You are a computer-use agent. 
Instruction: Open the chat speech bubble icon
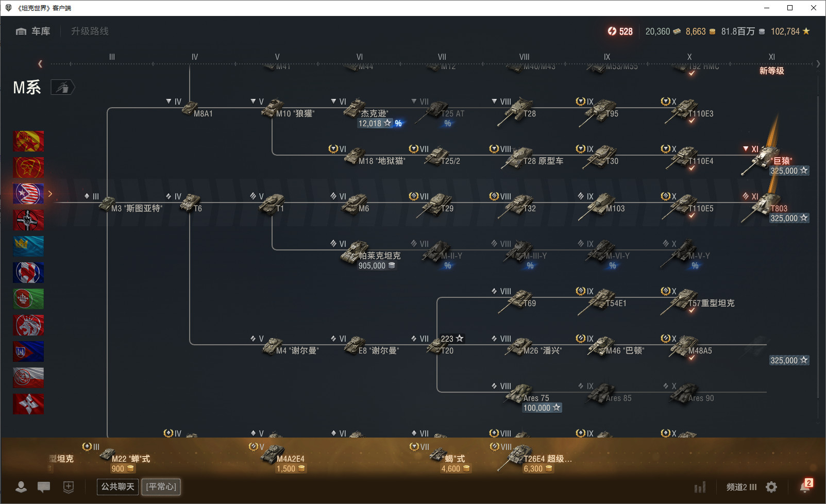coord(44,487)
